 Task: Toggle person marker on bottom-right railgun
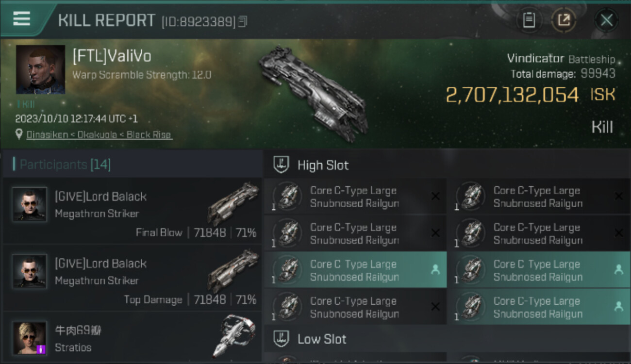tap(618, 307)
